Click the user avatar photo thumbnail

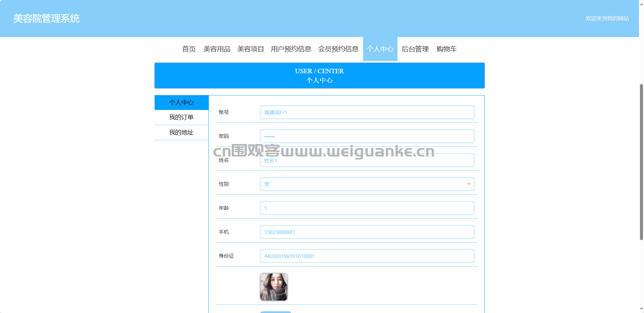(x=274, y=287)
